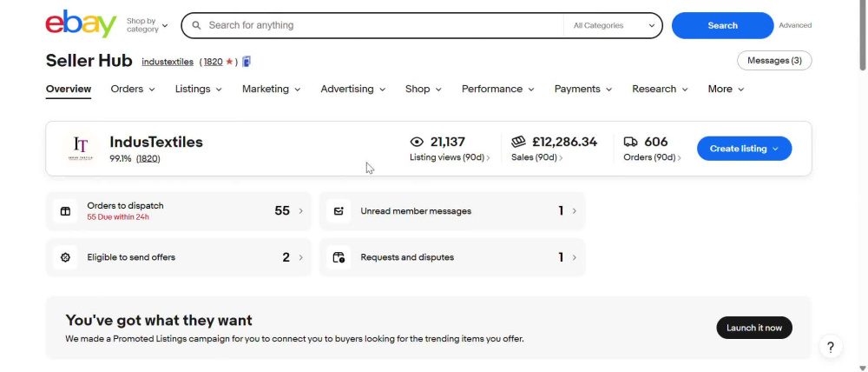This screenshot has width=868, height=372.
Task: Click the 55 Due within 24h text
Action: [118, 217]
